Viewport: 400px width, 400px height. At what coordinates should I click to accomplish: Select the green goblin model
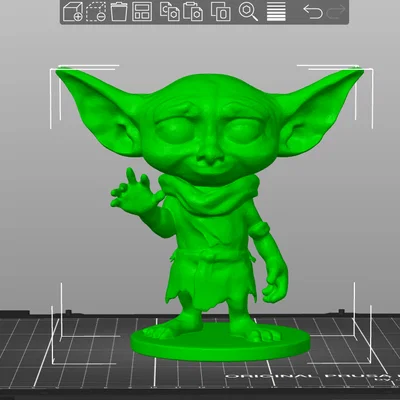tap(210, 213)
